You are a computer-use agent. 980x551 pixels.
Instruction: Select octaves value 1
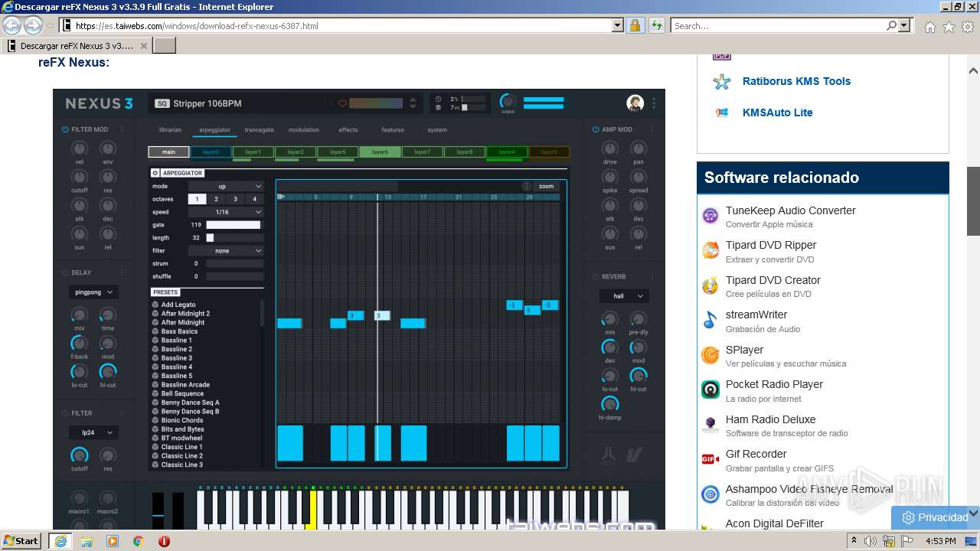[x=197, y=199]
